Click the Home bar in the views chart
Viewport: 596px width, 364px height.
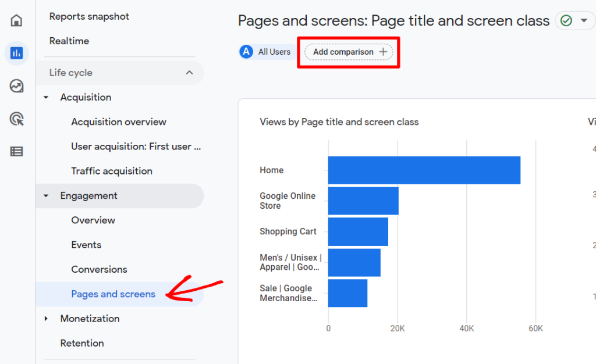424,170
